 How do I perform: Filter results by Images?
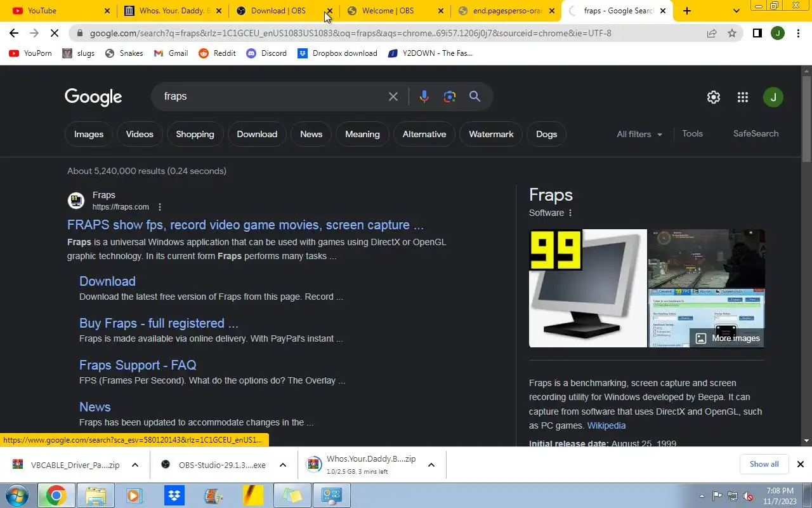click(x=89, y=134)
